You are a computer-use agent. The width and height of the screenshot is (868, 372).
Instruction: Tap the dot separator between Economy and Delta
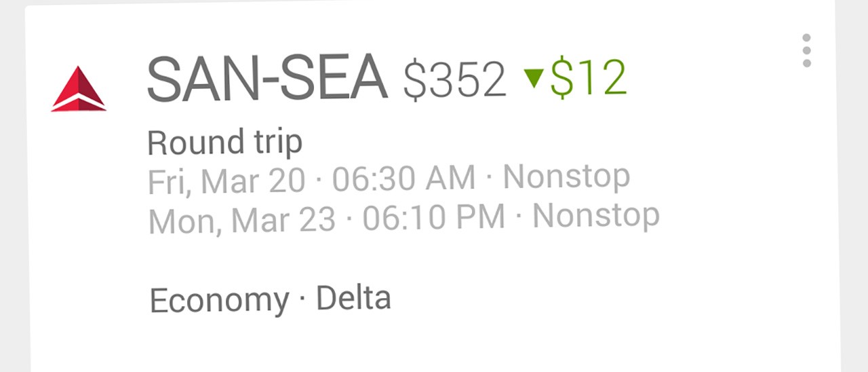point(302,299)
